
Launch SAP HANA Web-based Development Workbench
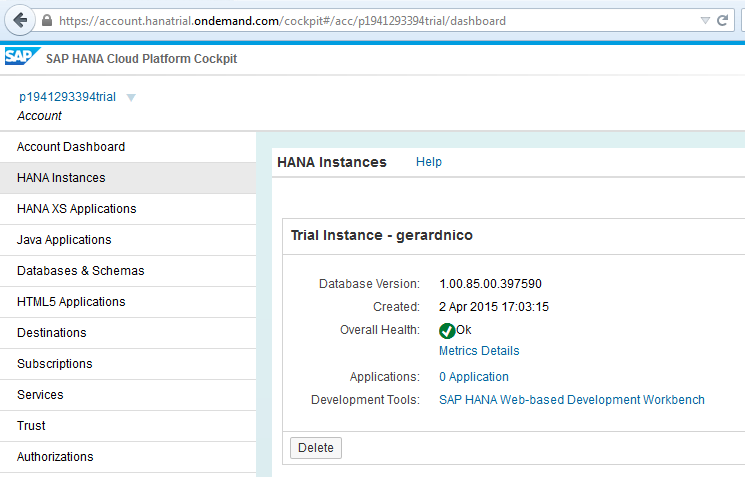(572, 400)
